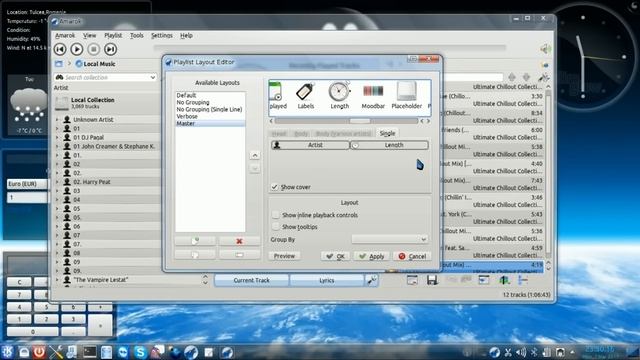
Task: Click Amarok previous track button
Action: (60, 49)
